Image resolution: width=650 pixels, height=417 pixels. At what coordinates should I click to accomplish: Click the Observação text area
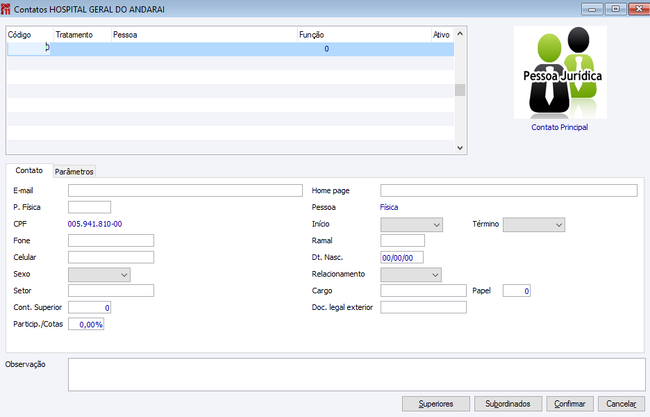(x=357, y=375)
